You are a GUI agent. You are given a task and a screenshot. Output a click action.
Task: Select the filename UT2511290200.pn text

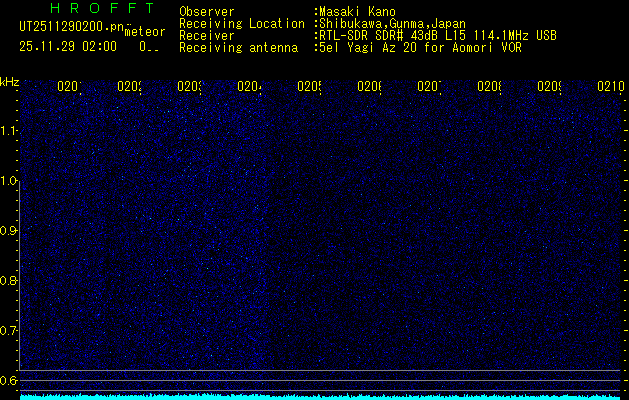(71, 27)
